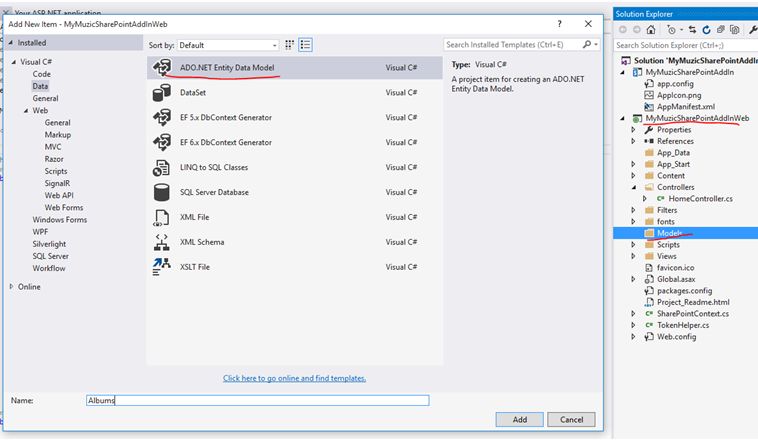Select TokenHelper.cs in Solution Explorer
The width and height of the screenshot is (758, 441).
683,325
